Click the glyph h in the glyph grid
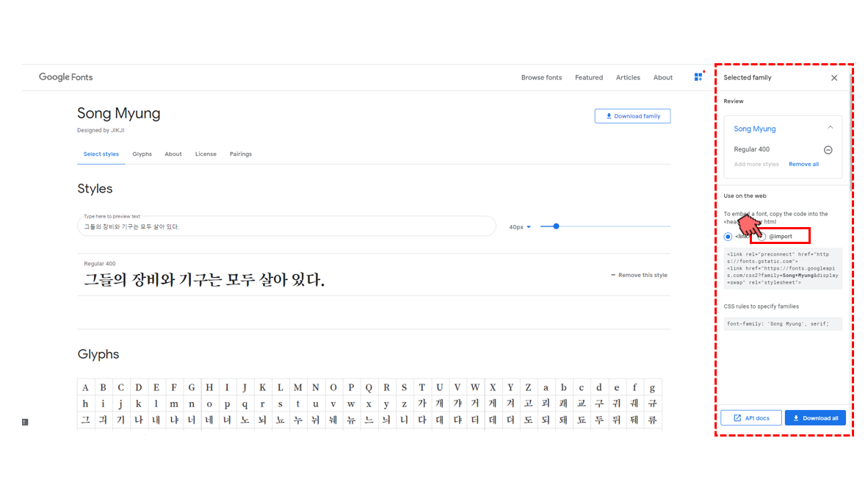This screenshot has height=488, width=868. 85,403
